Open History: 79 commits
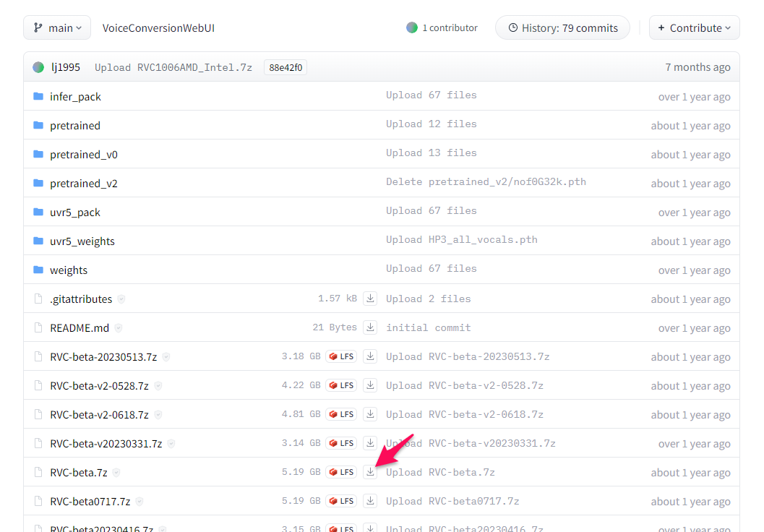 pyautogui.click(x=562, y=27)
